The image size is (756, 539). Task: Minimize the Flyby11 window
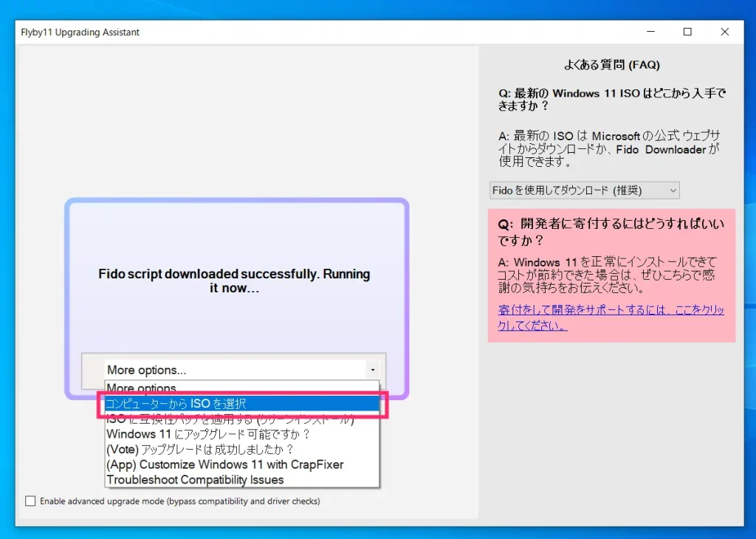pos(650,32)
